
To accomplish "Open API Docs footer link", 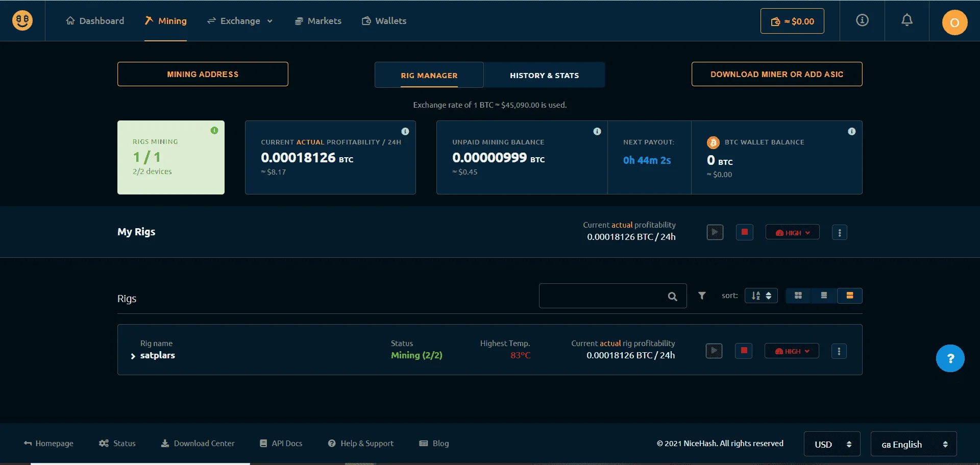I will 281,443.
